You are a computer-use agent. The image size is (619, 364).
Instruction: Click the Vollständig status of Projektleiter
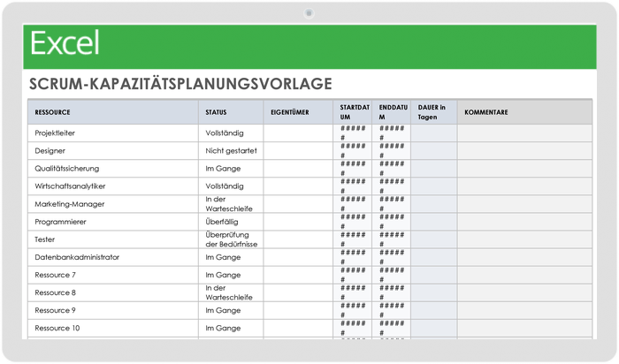pos(231,133)
